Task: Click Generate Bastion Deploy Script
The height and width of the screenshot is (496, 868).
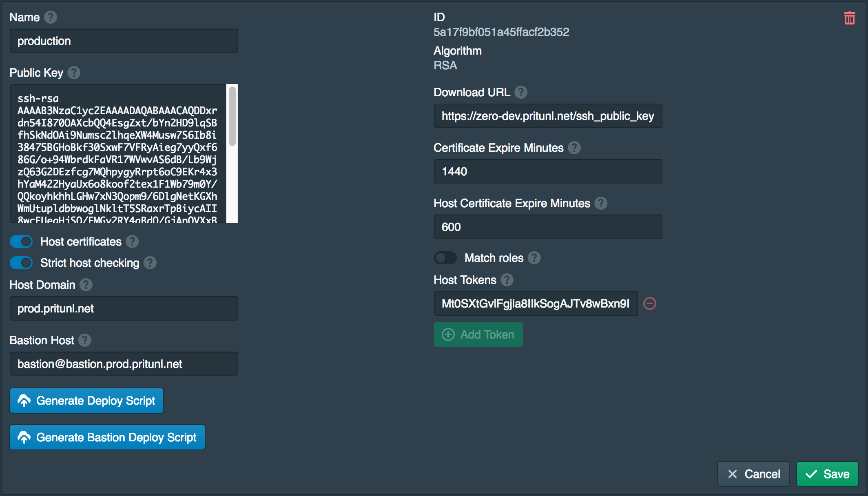Action: coord(107,437)
